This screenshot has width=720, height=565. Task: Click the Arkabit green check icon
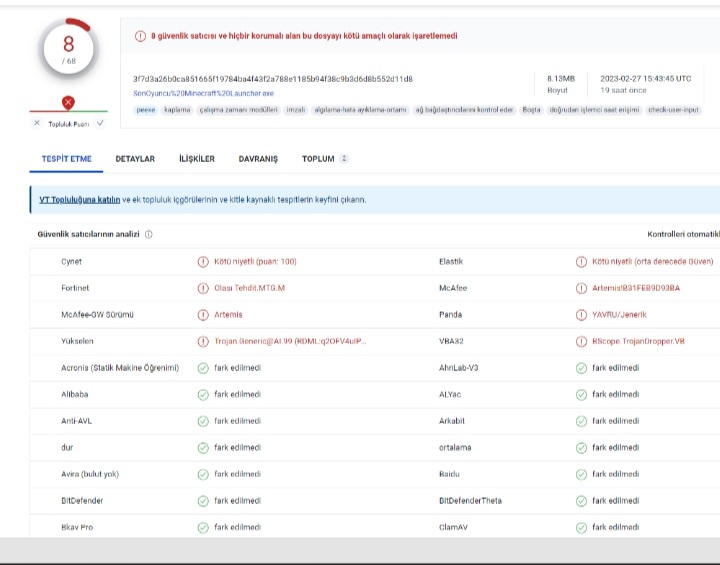point(581,421)
